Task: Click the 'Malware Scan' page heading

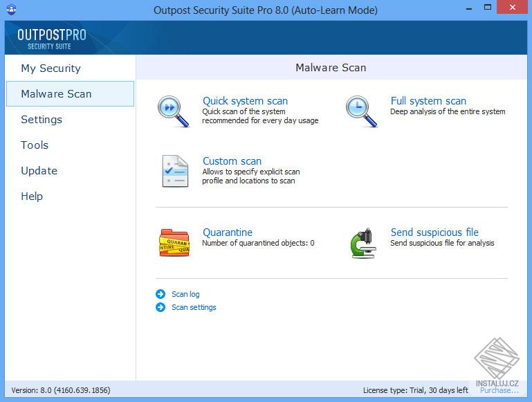Action: (x=331, y=68)
